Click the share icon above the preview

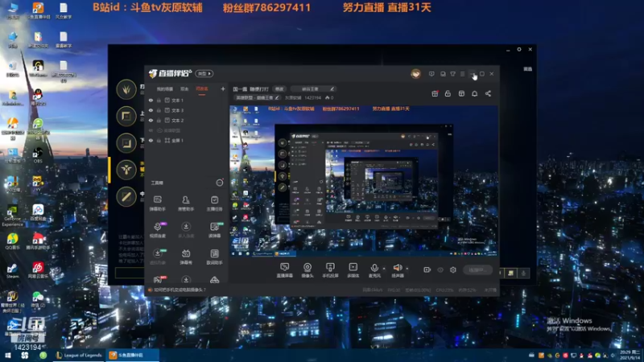(488, 93)
